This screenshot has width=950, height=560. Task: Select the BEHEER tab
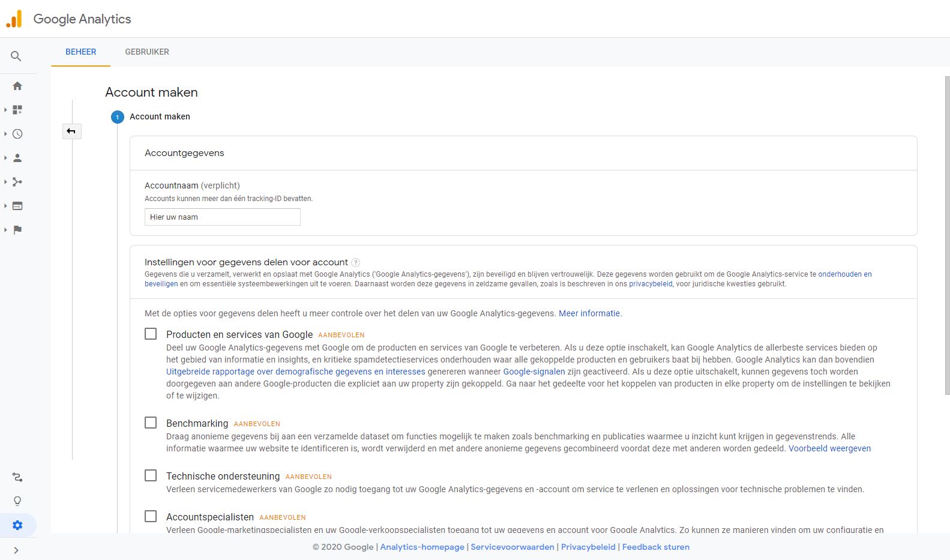tap(81, 52)
